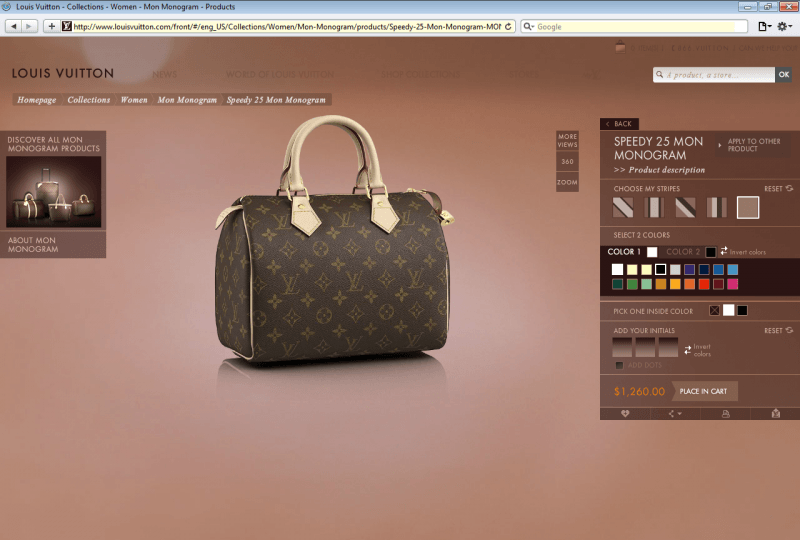Choose white inside color
The width and height of the screenshot is (800, 540).
(x=729, y=310)
